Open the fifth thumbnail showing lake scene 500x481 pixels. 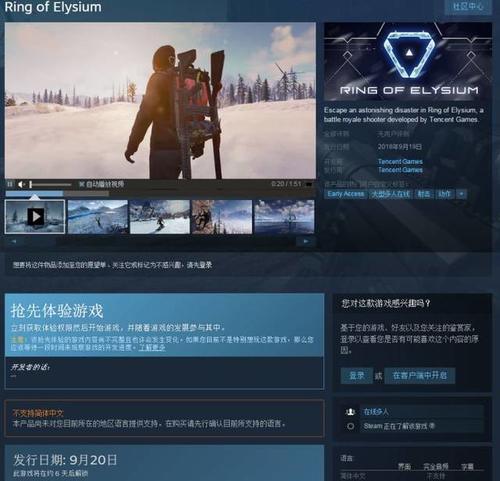[x=284, y=217]
